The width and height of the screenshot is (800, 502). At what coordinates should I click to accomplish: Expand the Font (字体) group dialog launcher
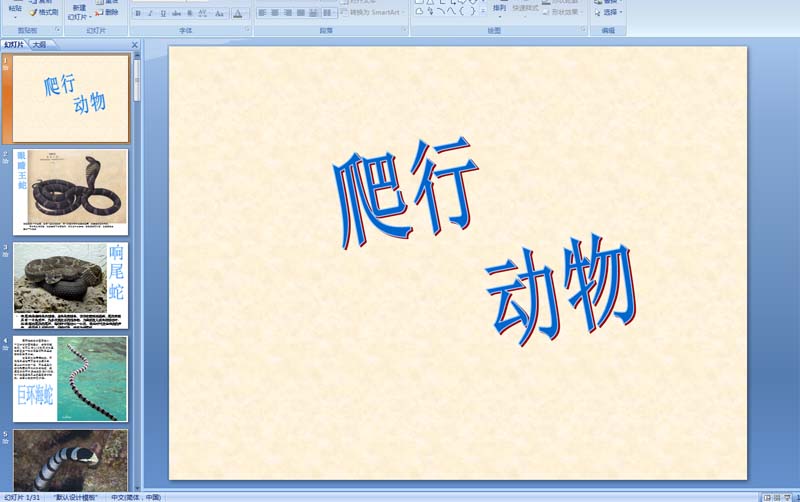tap(247, 31)
